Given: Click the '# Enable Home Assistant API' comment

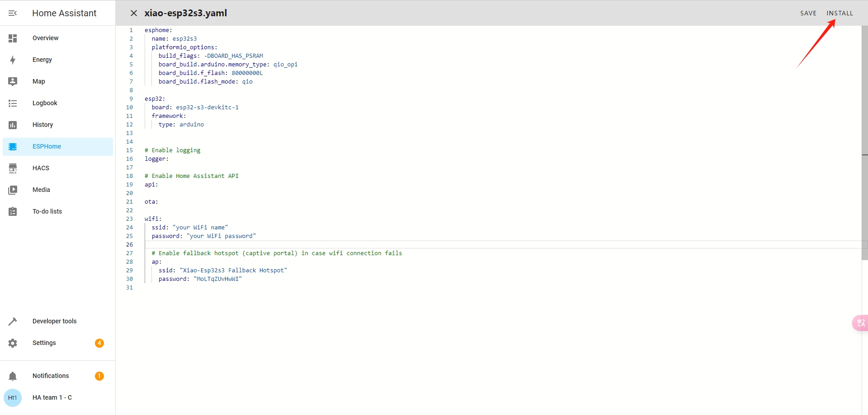Looking at the screenshot, I should 192,176.
